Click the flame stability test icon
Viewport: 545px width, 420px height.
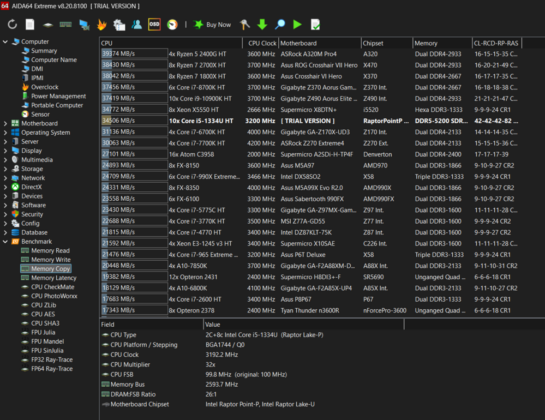pyautogui.click(x=101, y=24)
